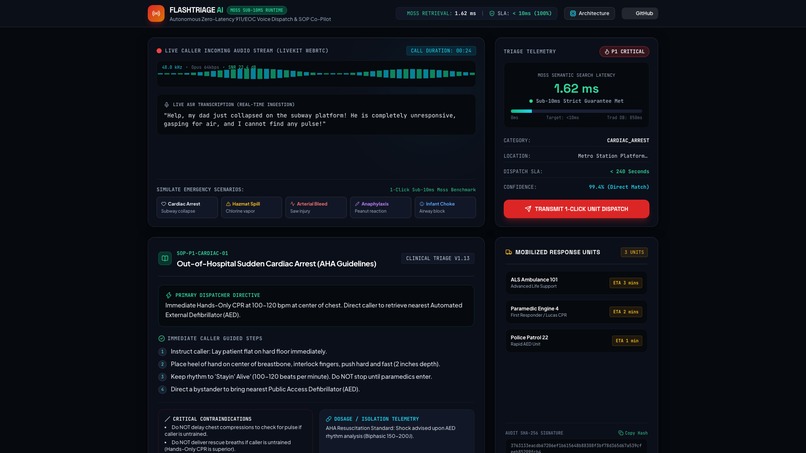Click the green book SOP icon
This screenshot has width=806, height=453.
coord(165,258)
